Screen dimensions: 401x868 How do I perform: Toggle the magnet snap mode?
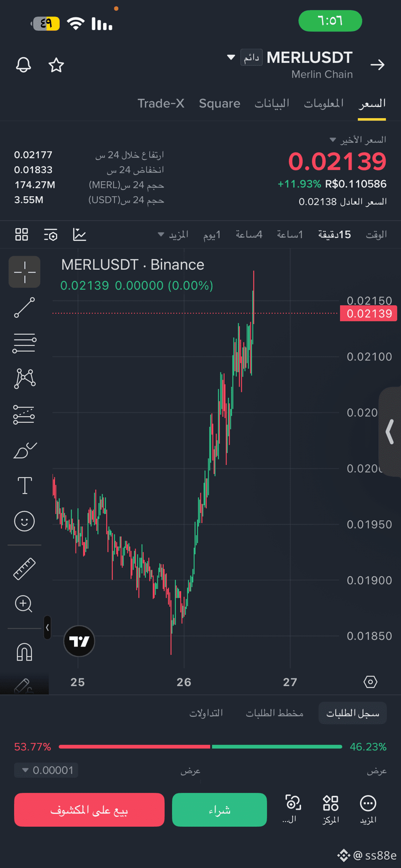coord(24,652)
